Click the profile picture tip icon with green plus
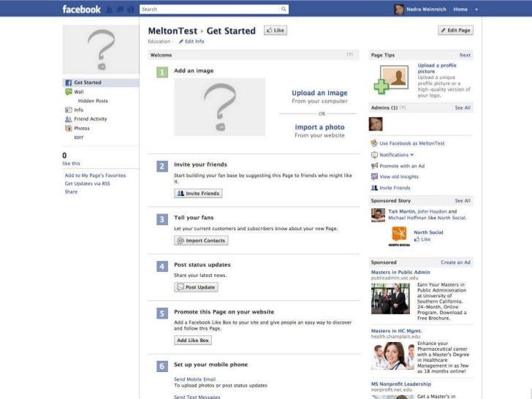Screen dimensions: 532x399 (x=391, y=80)
